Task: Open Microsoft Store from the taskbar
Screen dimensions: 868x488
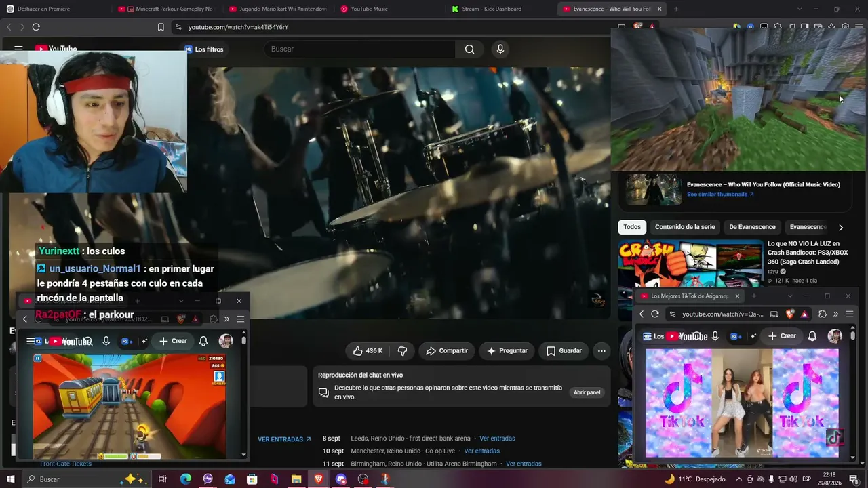Action: [252, 479]
